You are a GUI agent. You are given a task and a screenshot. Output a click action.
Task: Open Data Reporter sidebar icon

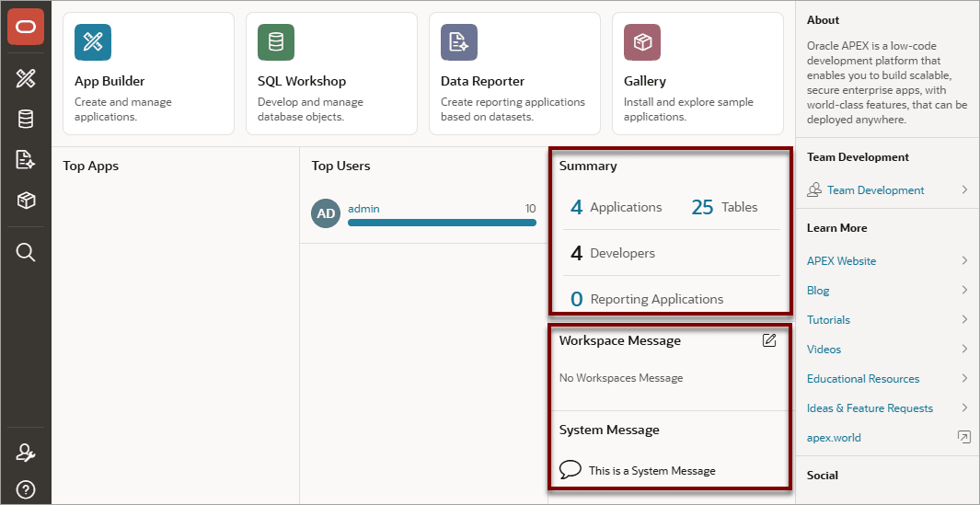(x=26, y=159)
